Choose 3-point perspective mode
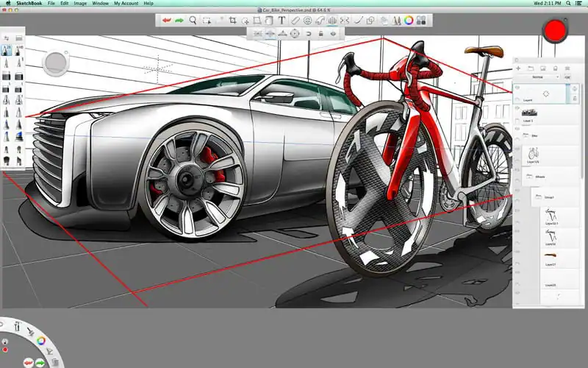The height and width of the screenshot is (368, 588). (x=283, y=33)
